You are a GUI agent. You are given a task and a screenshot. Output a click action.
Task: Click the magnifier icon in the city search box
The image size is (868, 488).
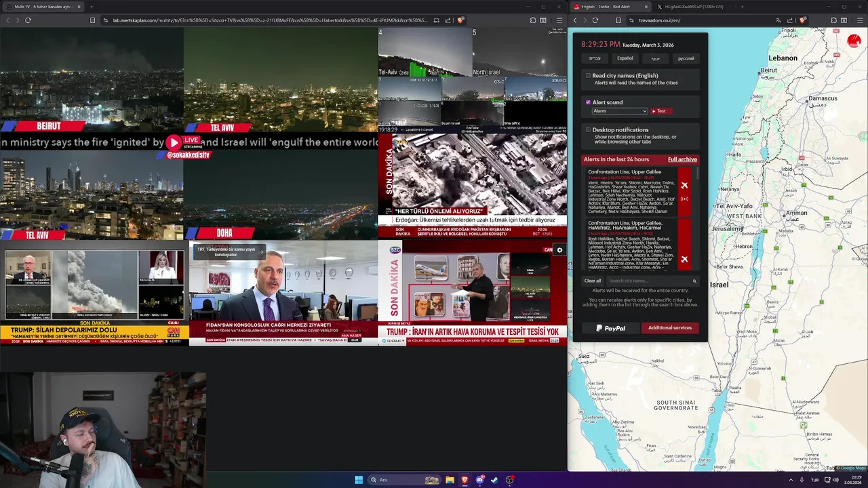694,281
